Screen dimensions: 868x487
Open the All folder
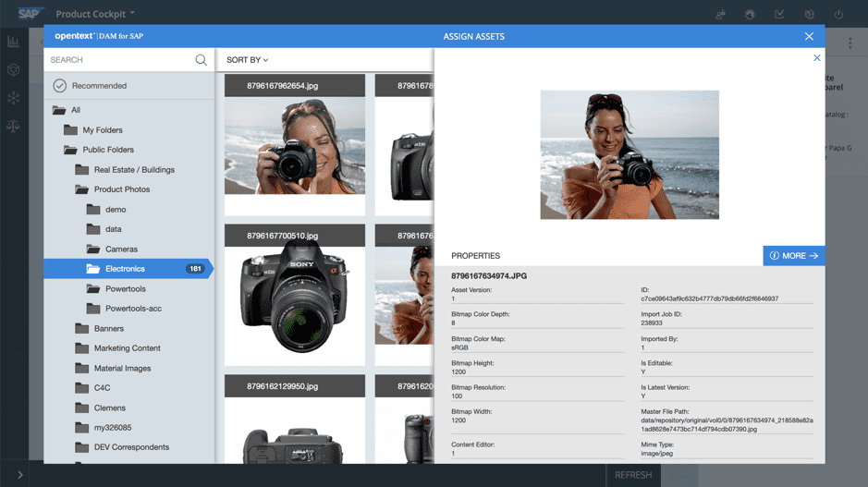pos(67,110)
